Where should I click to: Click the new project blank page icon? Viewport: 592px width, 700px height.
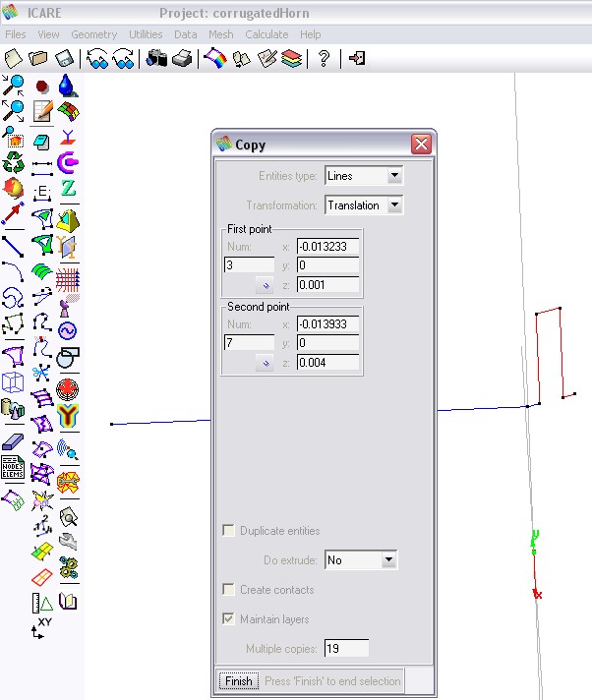pyautogui.click(x=13, y=58)
